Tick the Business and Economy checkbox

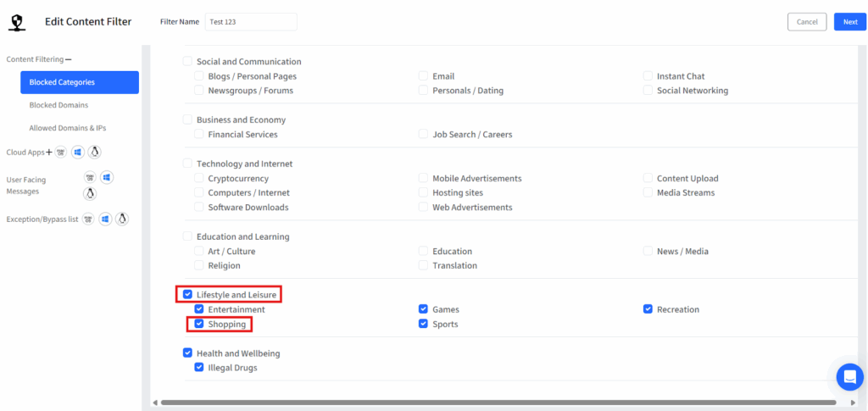(187, 119)
